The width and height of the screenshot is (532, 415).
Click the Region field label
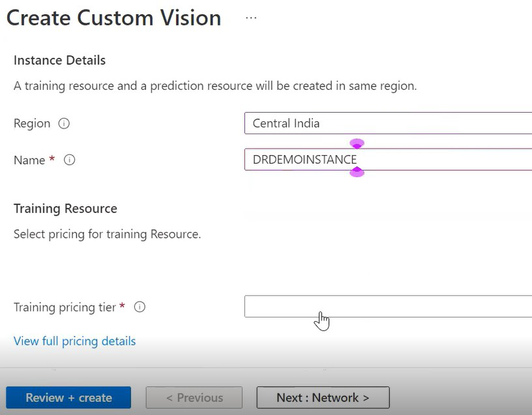[32, 123]
